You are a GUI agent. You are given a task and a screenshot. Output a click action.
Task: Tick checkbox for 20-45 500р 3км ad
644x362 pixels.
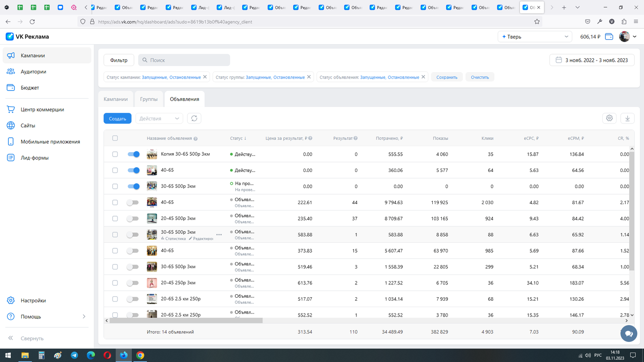pos(115,218)
